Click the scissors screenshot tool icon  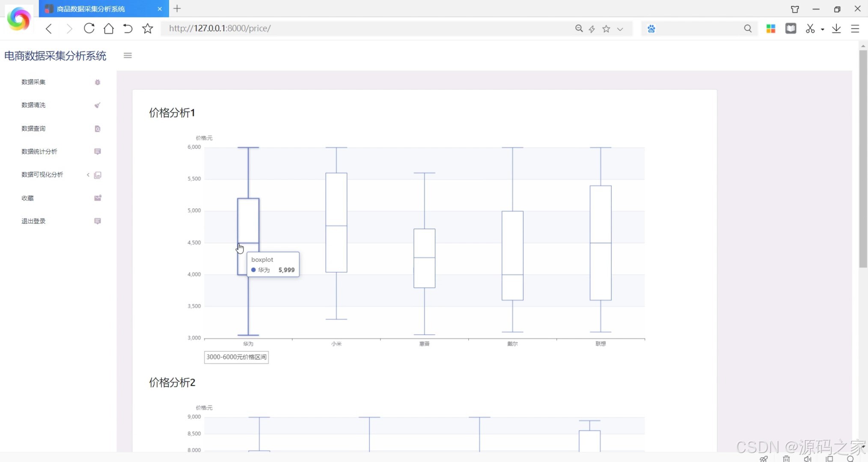pos(810,29)
